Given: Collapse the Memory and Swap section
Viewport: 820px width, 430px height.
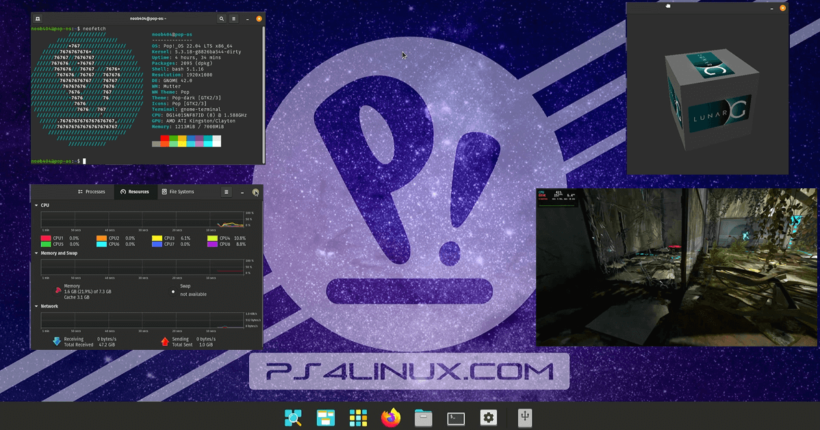Looking at the screenshot, I should tap(36, 253).
